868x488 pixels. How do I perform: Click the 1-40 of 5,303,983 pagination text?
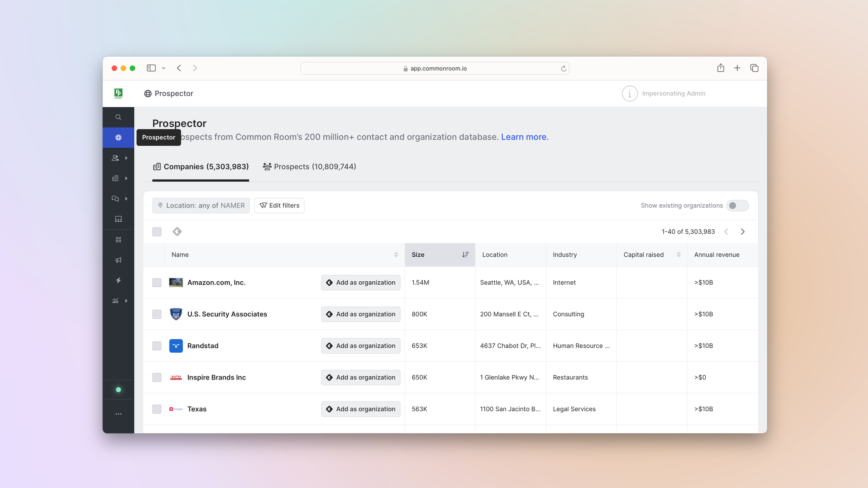click(688, 232)
